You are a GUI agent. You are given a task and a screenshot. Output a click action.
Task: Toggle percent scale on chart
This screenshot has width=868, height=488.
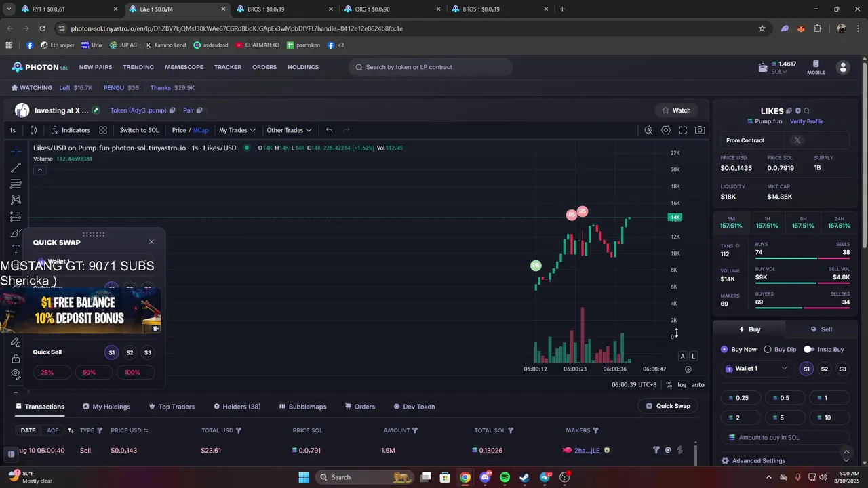(669, 384)
